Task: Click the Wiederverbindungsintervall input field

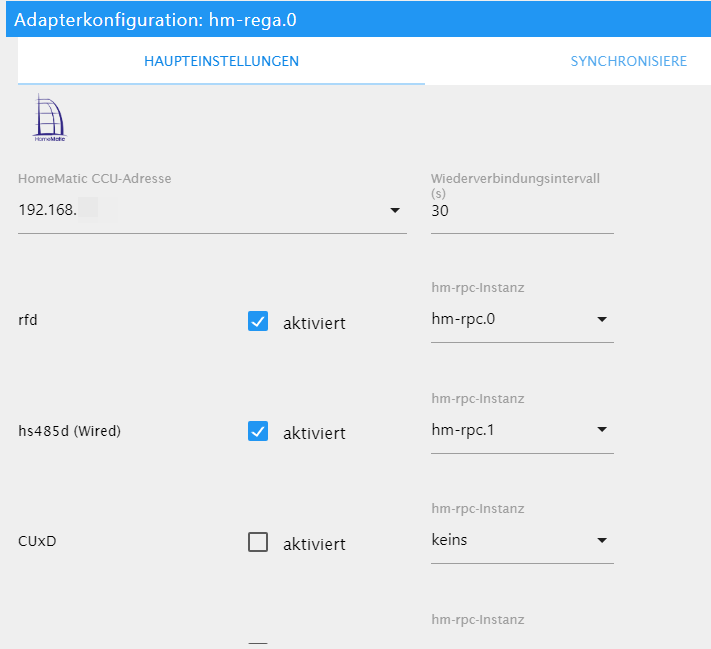Action: [522, 211]
